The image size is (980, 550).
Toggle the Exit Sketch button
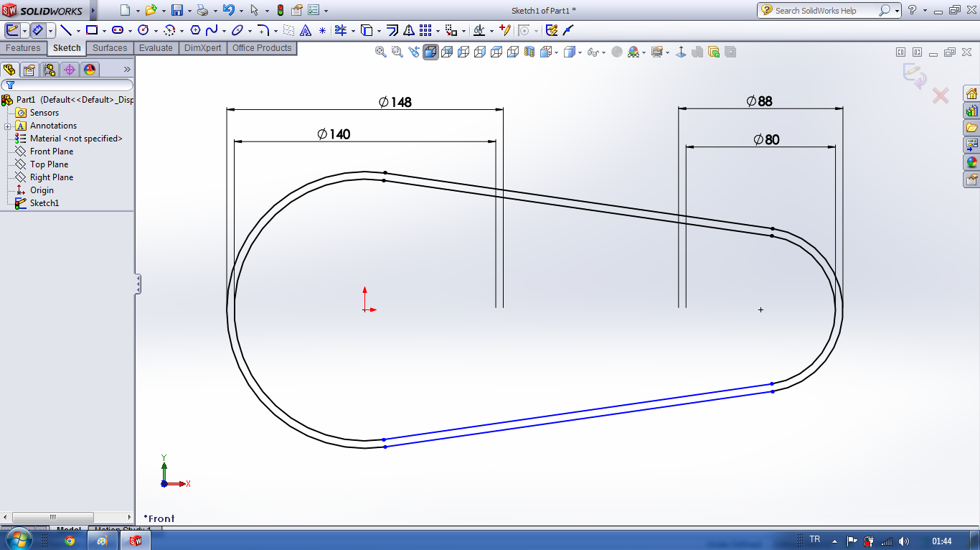[x=12, y=30]
